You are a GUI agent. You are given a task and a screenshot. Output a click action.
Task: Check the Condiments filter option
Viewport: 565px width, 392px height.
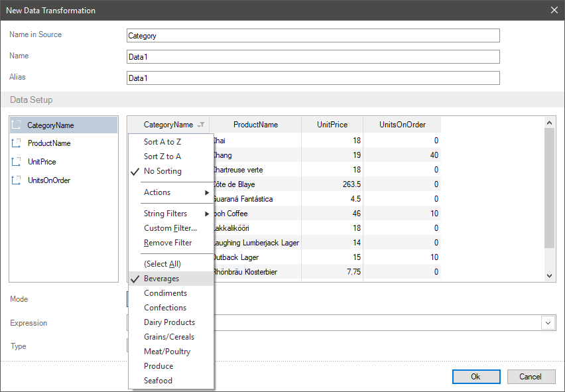pyautogui.click(x=165, y=293)
